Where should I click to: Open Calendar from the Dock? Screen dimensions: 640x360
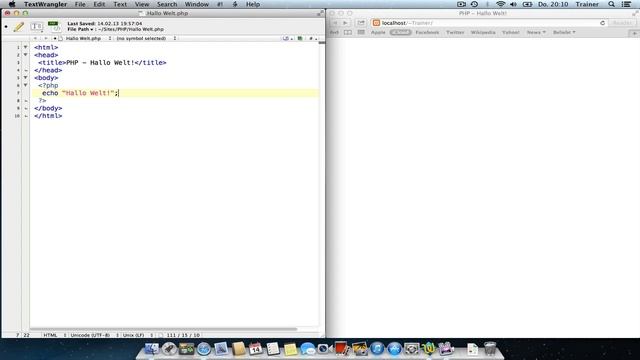pos(256,349)
